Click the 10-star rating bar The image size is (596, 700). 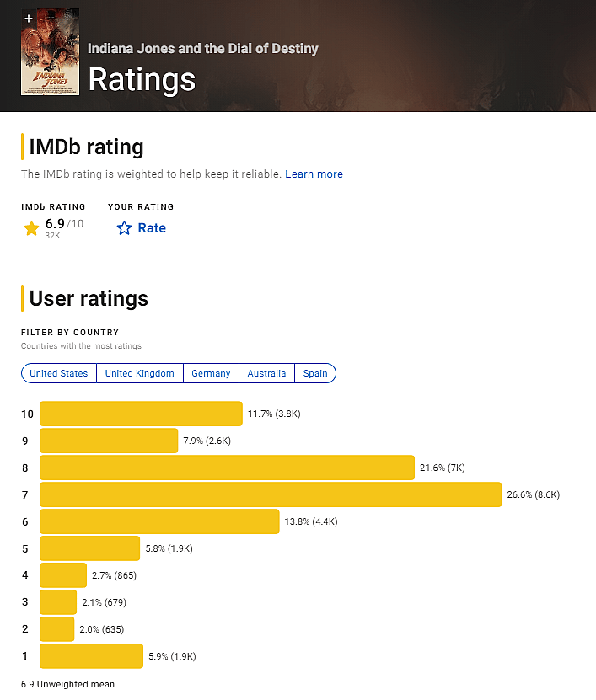tap(141, 414)
